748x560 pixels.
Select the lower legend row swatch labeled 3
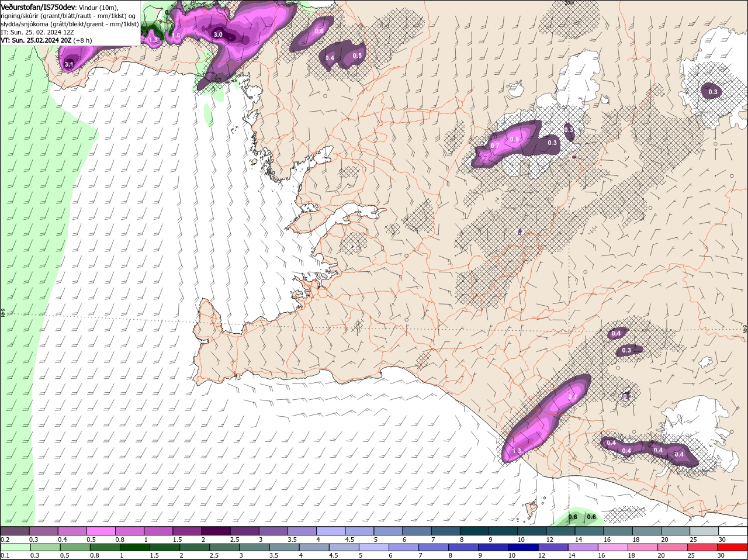(x=255, y=548)
